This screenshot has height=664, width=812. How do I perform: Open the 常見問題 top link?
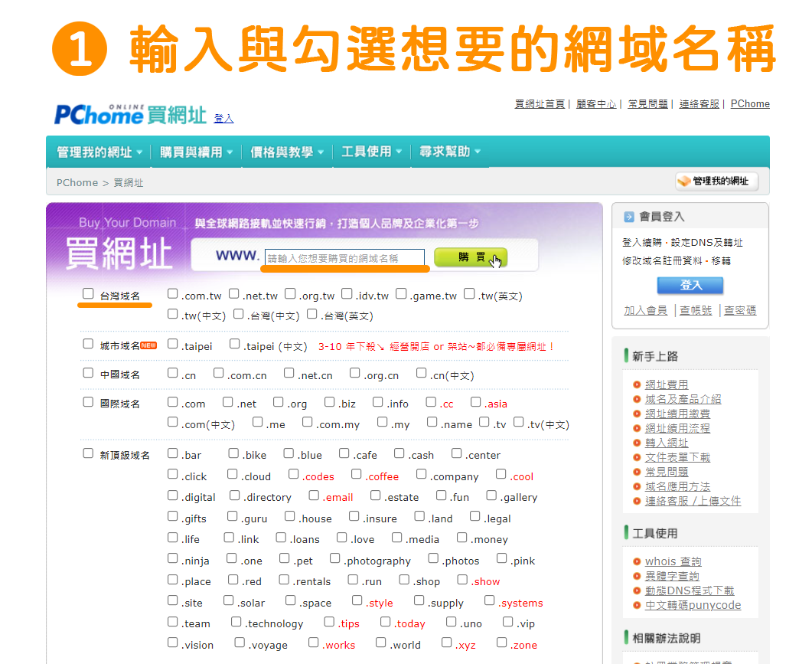[647, 103]
